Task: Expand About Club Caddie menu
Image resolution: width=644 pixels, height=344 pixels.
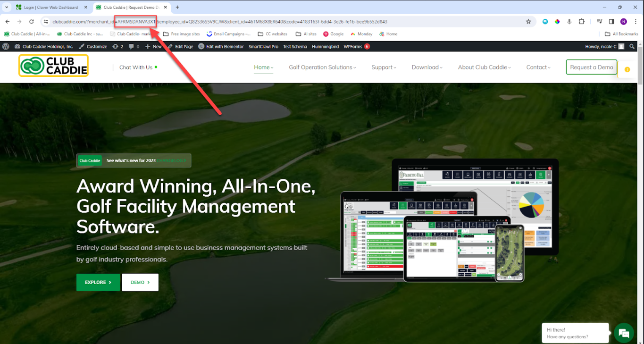Action: pyautogui.click(x=485, y=67)
